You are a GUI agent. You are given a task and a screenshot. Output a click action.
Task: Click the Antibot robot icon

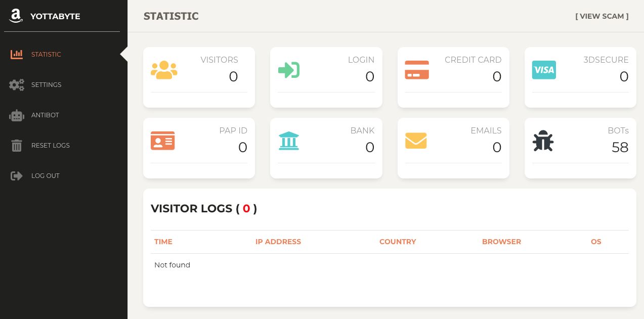17,115
